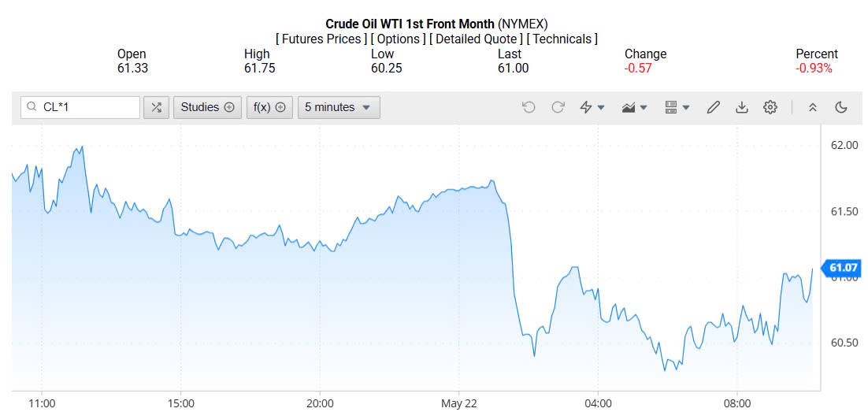Open the Detailed Quote link

476,39
